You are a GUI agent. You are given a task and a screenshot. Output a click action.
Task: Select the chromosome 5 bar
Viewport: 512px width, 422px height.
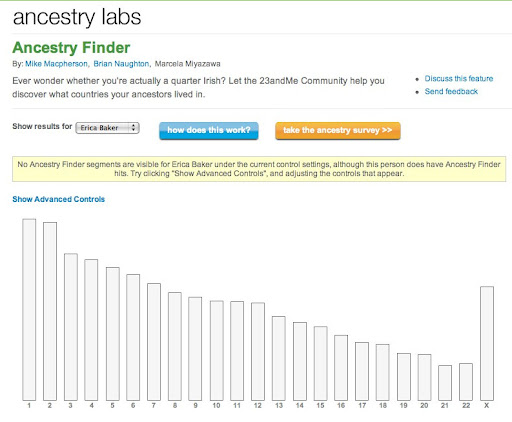coord(113,334)
